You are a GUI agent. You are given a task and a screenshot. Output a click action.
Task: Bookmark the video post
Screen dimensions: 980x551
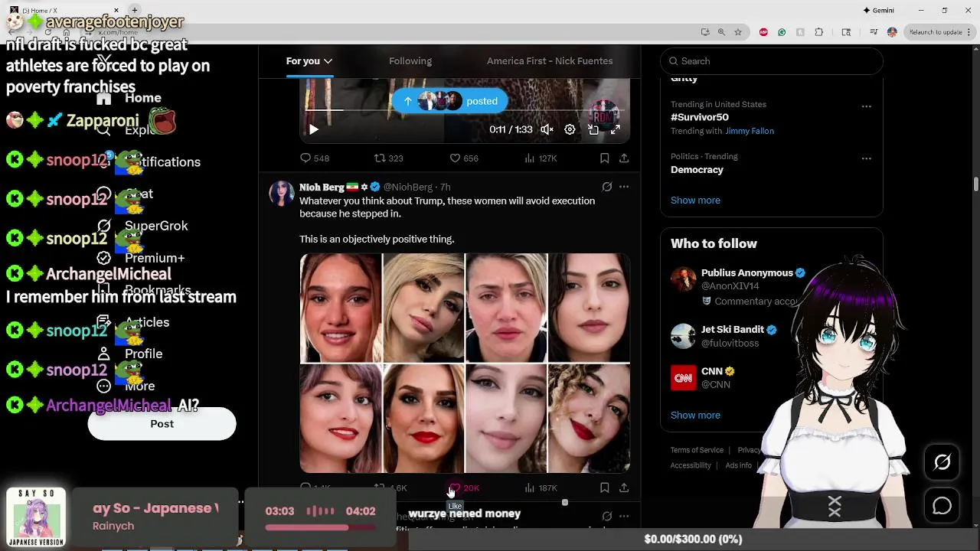(x=604, y=158)
